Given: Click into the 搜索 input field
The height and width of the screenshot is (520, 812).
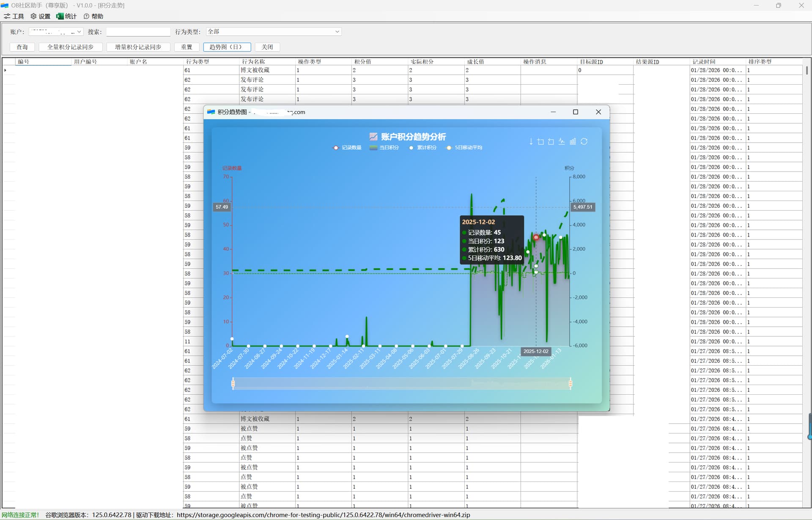Looking at the screenshot, I should 138,32.
